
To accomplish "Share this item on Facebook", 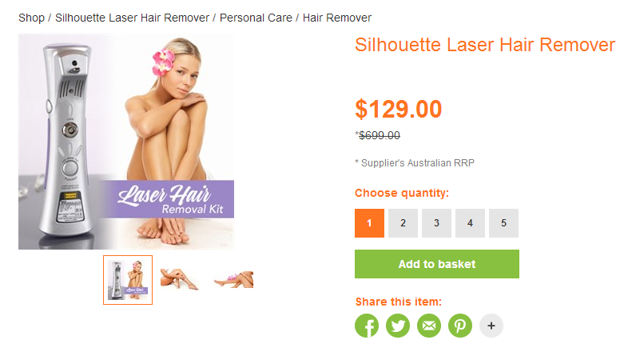I will click(x=367, y=326).
